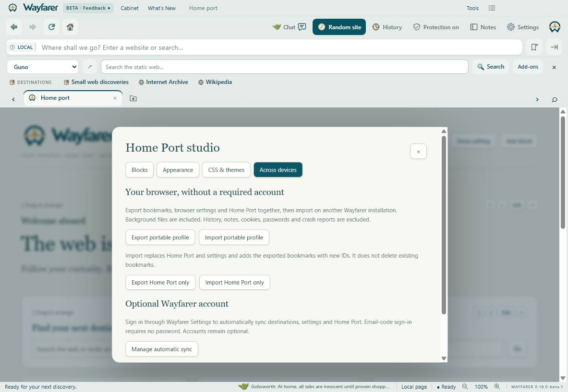Select the Home port tab
The width and height of the screenshot is (568, 392).
point(73,98)
